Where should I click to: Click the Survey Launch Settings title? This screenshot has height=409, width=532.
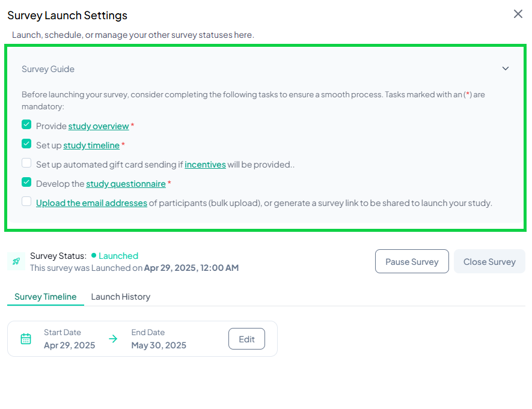[67, 16]
